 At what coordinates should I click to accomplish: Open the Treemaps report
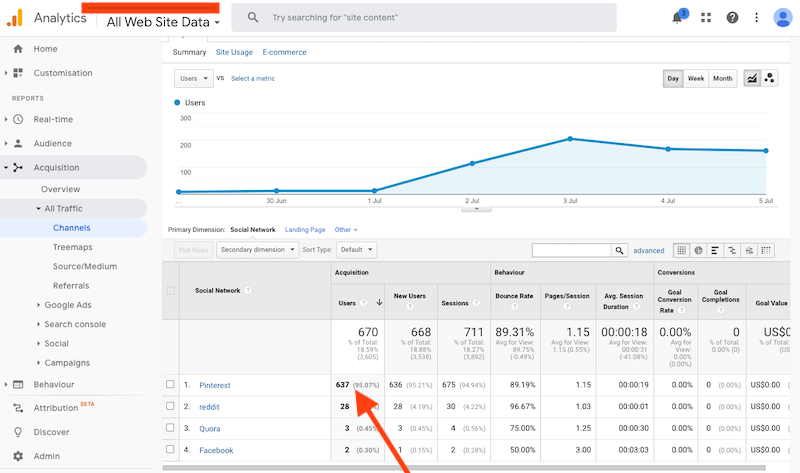tap(73, 247)
